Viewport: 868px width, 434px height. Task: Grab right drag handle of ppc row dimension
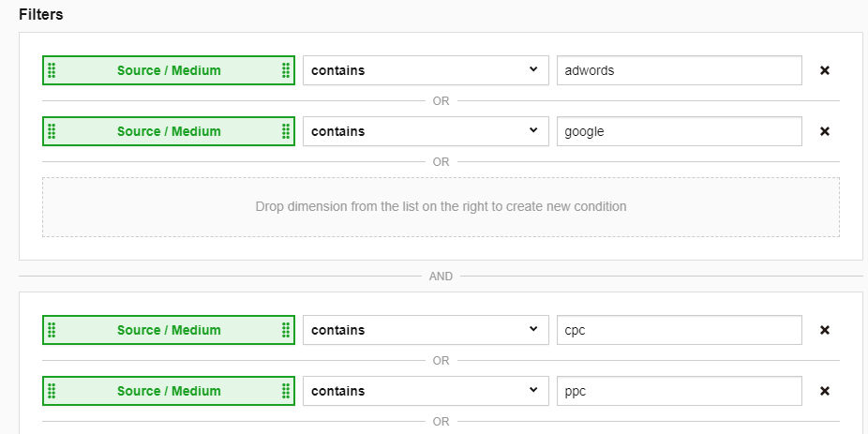(x=285, y=391)
